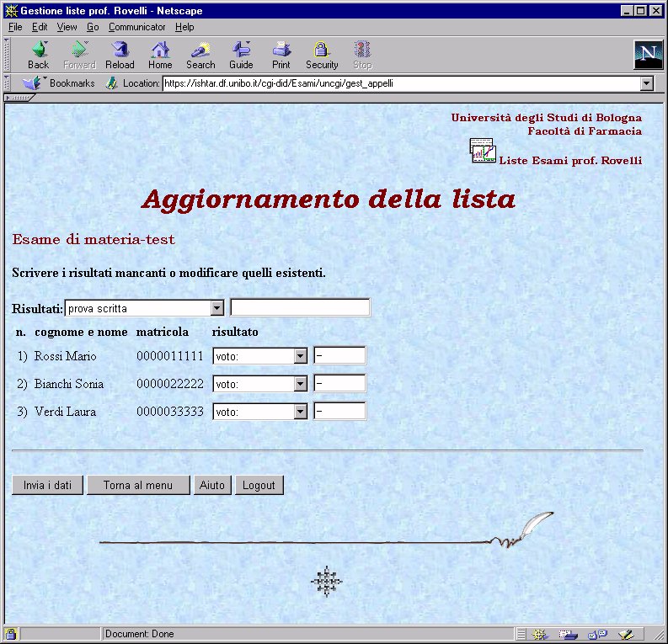Click the 'Università degli Studi di Bologna' text
Screen dimensions: 668x644
point(546,118)
